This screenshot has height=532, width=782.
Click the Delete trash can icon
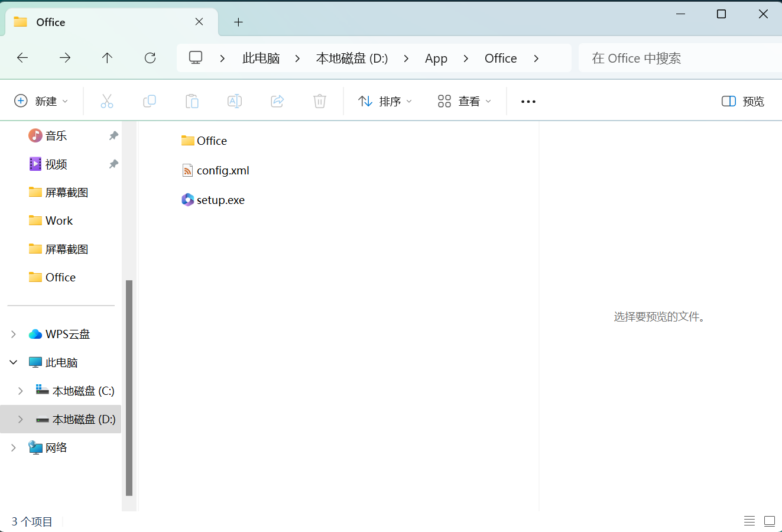pos(320,101)
